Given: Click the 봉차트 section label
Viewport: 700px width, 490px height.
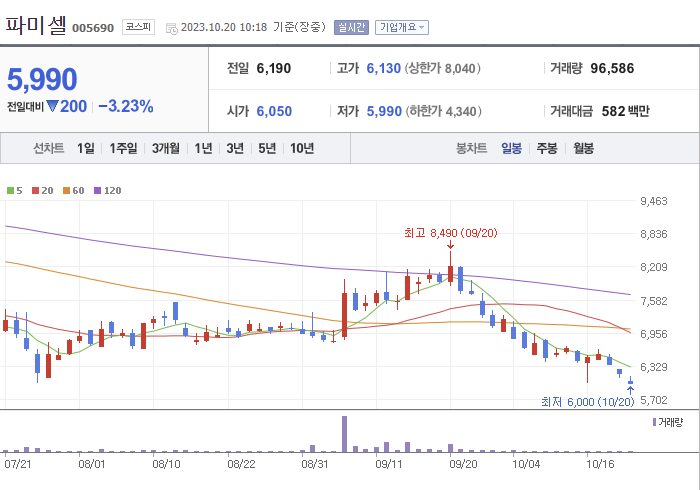Looking at the screenshot, I should click(471, 148).
